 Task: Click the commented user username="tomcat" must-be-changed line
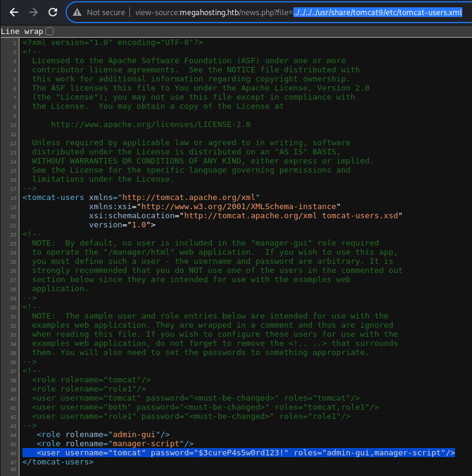click(x=196, y=398)
